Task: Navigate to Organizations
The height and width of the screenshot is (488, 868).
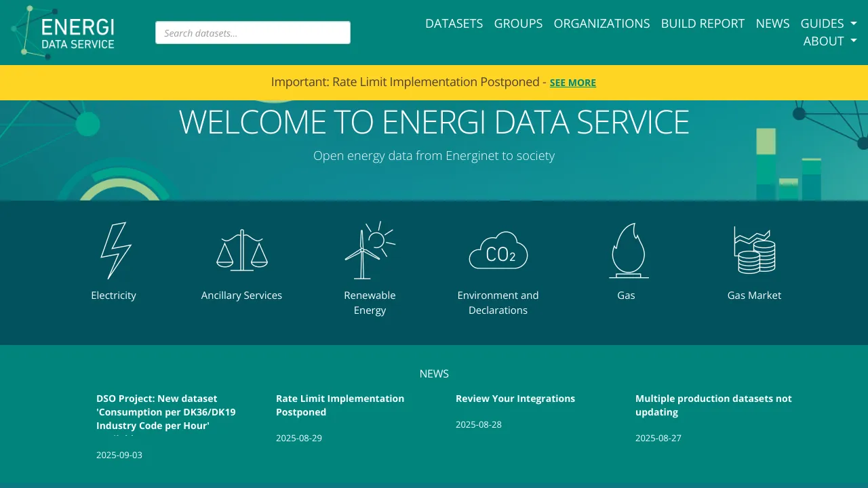Action: (x=602, y=23)
